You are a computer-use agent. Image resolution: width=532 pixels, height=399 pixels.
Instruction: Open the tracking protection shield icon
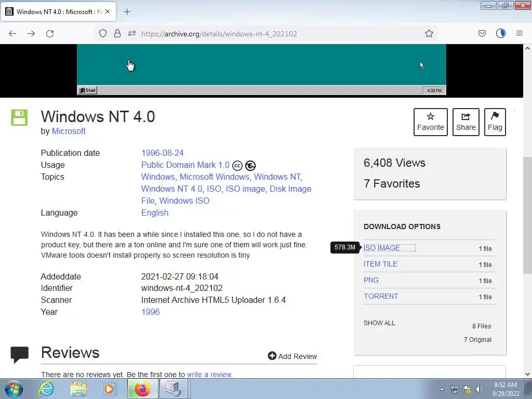pyautogui.click(x=103, y=33)
